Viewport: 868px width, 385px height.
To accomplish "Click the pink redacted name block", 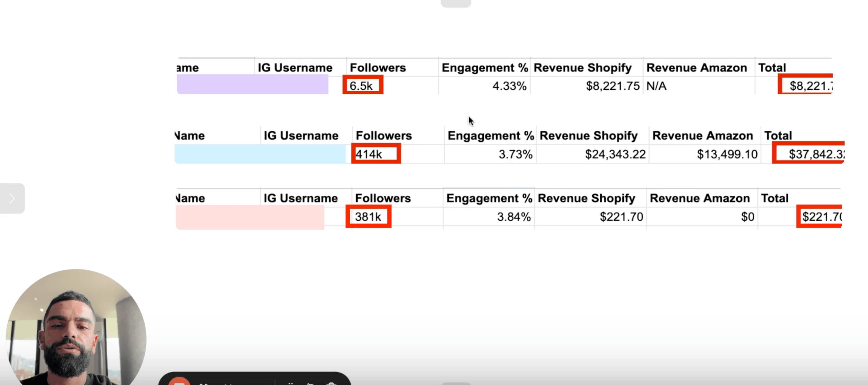I will click(250, 217).
